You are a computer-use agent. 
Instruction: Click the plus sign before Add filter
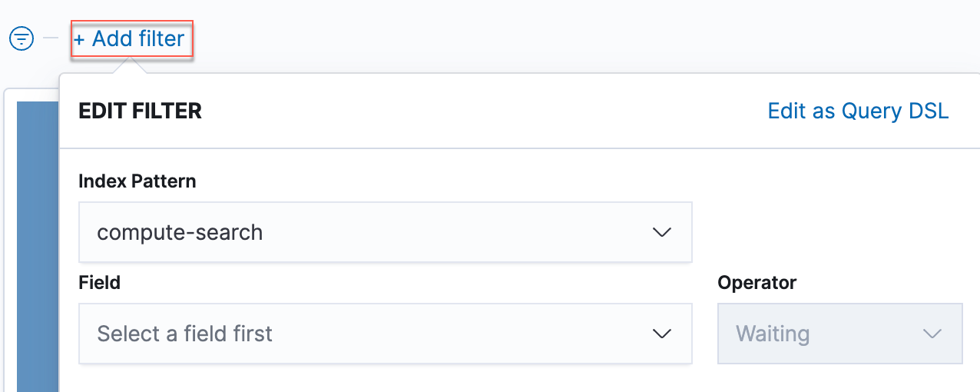point(80,39)
